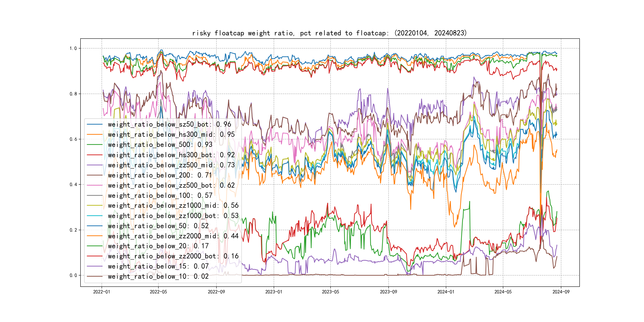
Task: Click the chart title text
Action: point(330,33)
